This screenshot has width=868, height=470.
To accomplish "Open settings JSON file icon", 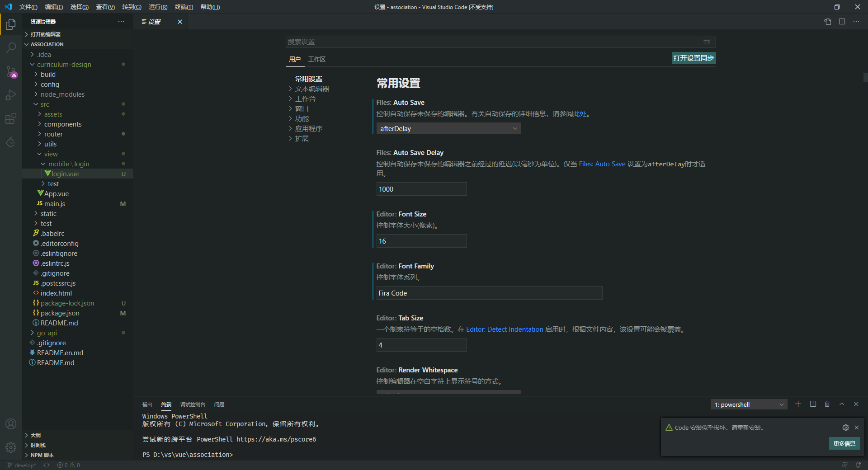I will click(828, 22).
